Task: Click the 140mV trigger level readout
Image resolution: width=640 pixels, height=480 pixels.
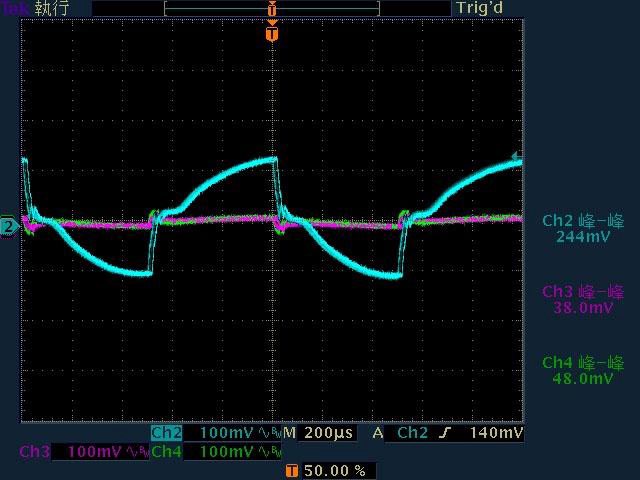Action: pos(496,433)
